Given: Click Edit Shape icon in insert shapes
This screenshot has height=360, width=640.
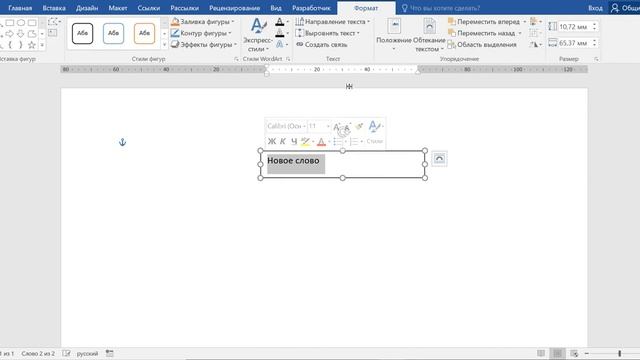Looking at the screenshot, I should (53, 22).
